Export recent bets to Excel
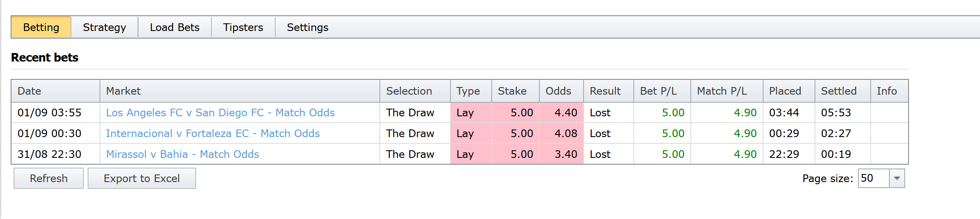 pyautogui.click(x=142, y=178)
